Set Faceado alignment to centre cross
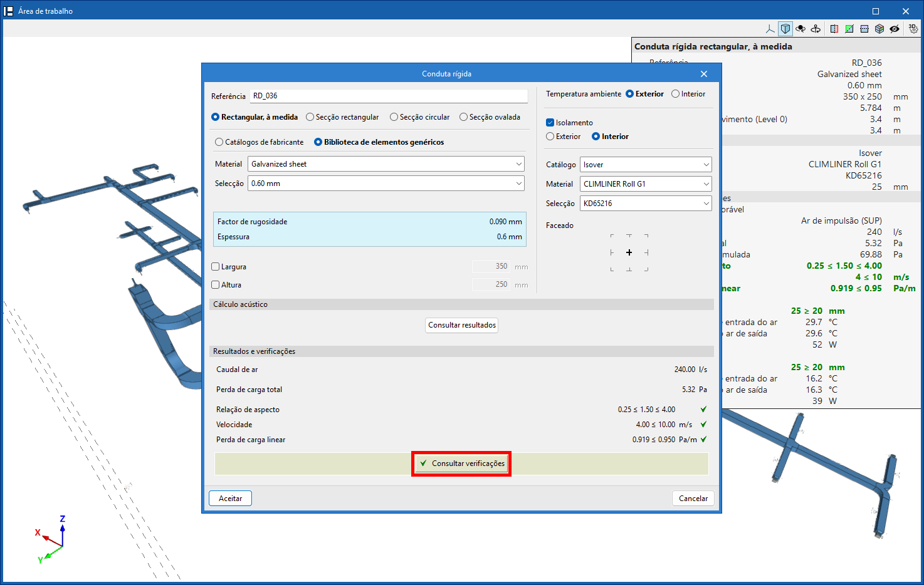The width and height of the screenshot is (924, 585). pyautogui.click(x=629, y=252)
